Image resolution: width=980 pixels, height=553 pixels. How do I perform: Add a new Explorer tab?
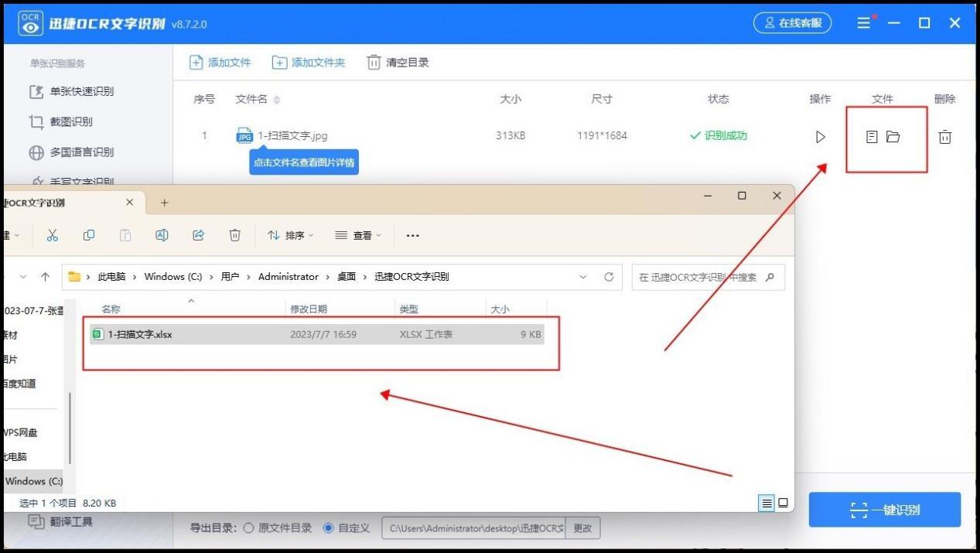pos(164,203)
